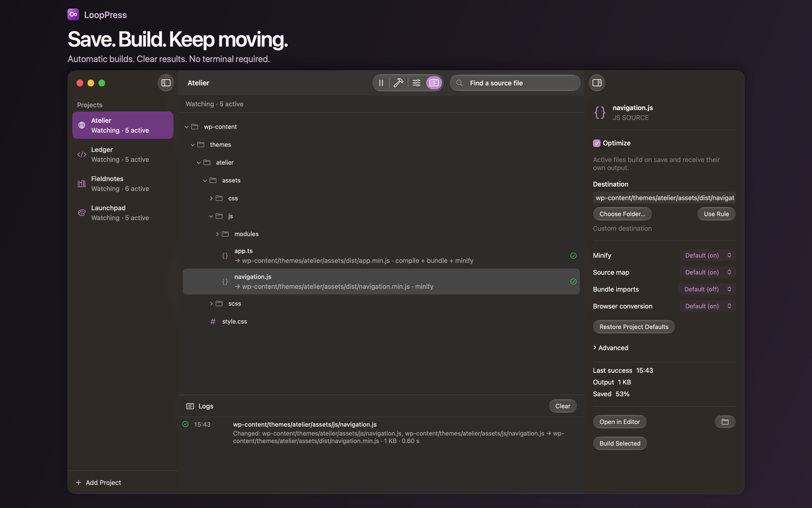Viewport: 812px width, 508px height.
Task: Click the search magnifier icon
Action: pos(459,83)
